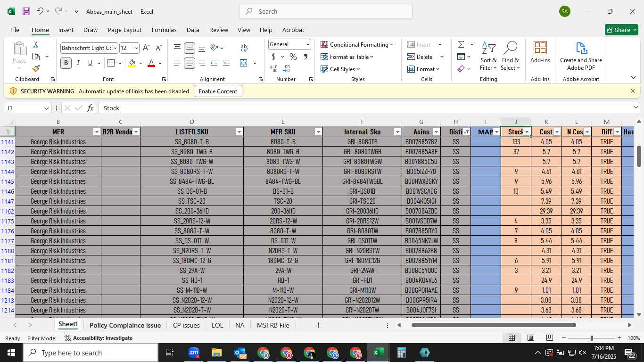Open the LISTED SKU filter dropdown
This screenshot has width=644, height=362.
click(x=239, y=132)
